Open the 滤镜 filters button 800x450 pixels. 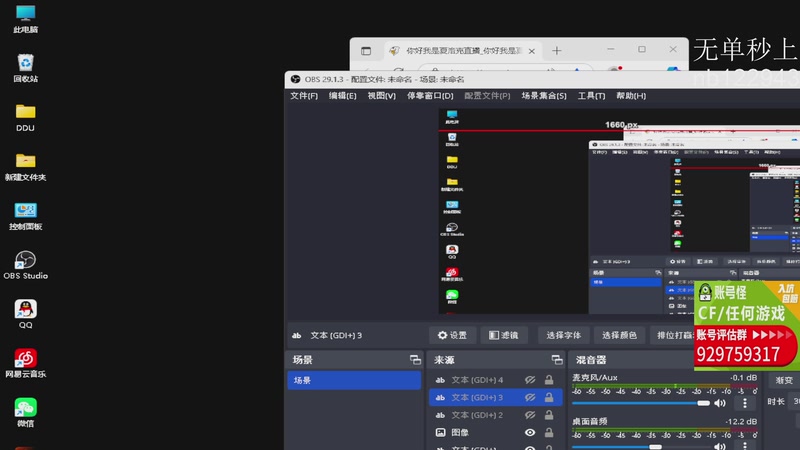(504, 335)
